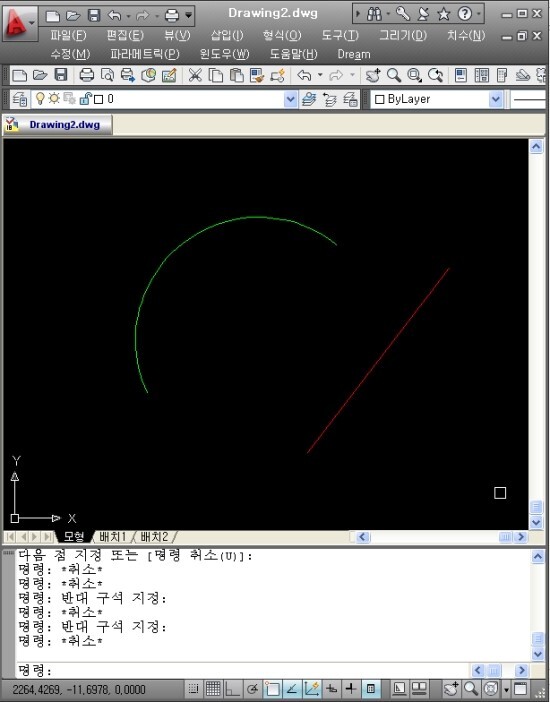Click Clean Screen icon in status bar
This screenshot has height=702, width=550.
[x=521, y=689]
